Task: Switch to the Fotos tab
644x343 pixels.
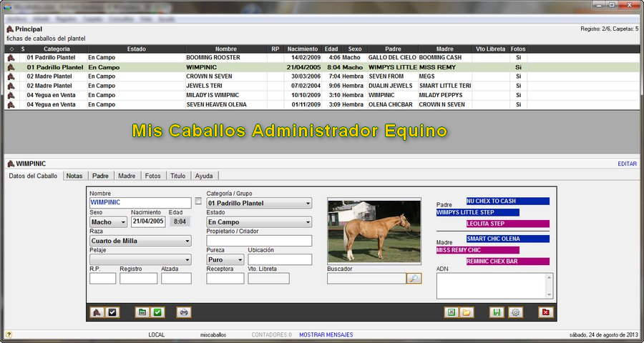Action: [153, 176]
